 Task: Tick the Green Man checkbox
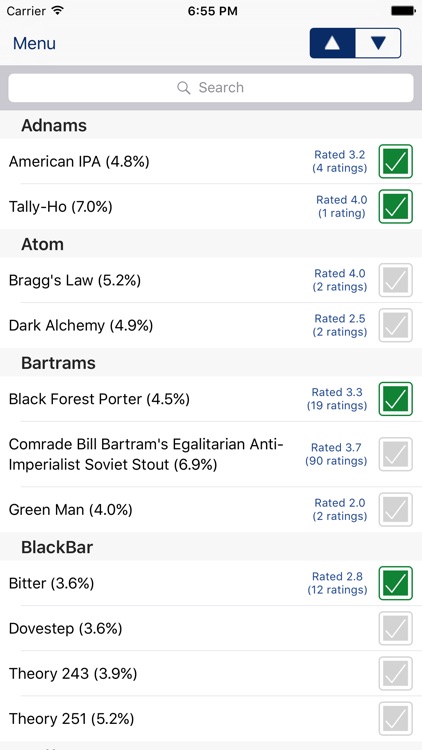[x=396, y=510]
